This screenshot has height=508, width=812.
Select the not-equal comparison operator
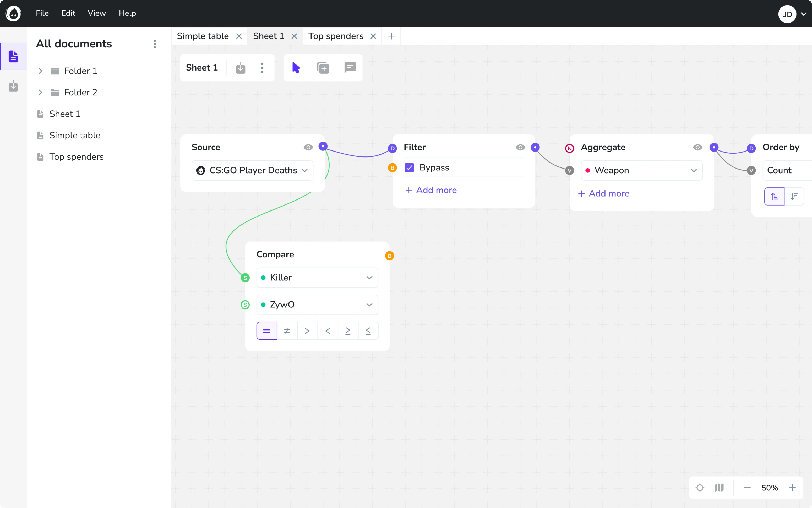click(287, 331)
